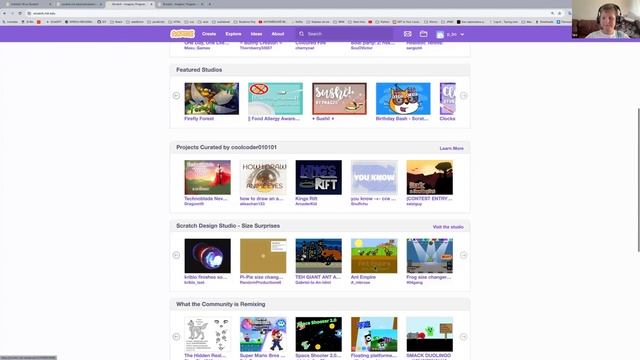Image resolution: width=640 pixels, height=360 pixels.
Task: Open the Messages envelope icon
Action: 407,34
